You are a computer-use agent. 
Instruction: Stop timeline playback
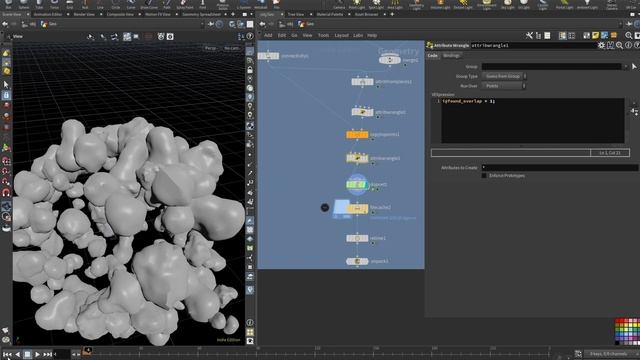point(27,354)
